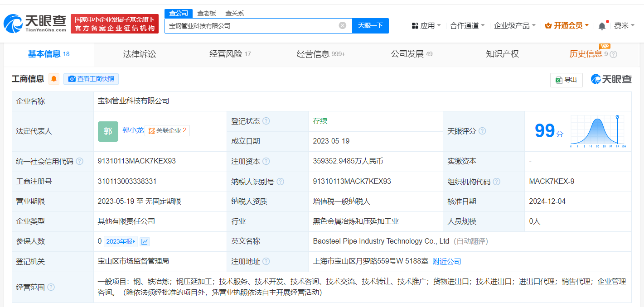The width and height of the screenshot is (644, 307).
Task: Click help icon next to 统一社会信用代码
Action: (80, 161)
